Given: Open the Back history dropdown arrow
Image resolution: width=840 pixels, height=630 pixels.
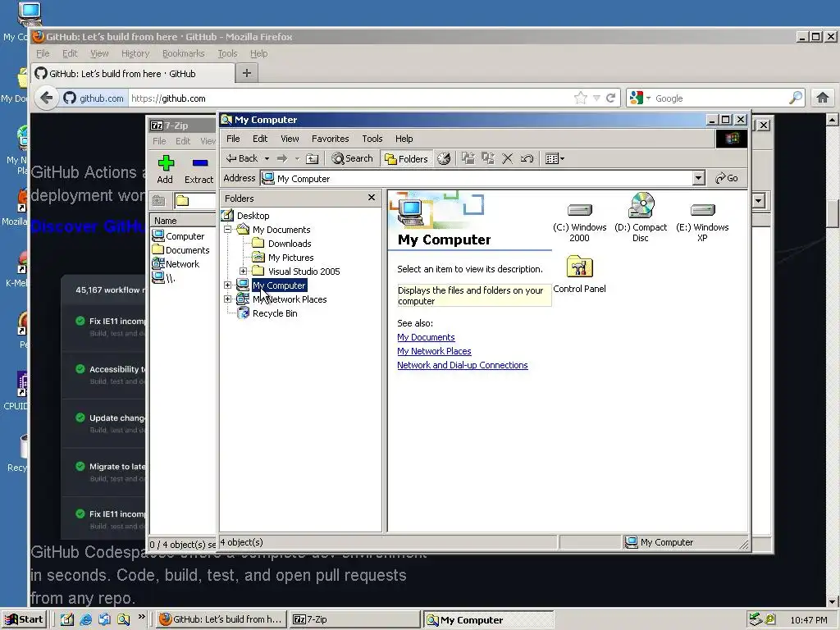Looking at the screenshot, I should 267,158.
